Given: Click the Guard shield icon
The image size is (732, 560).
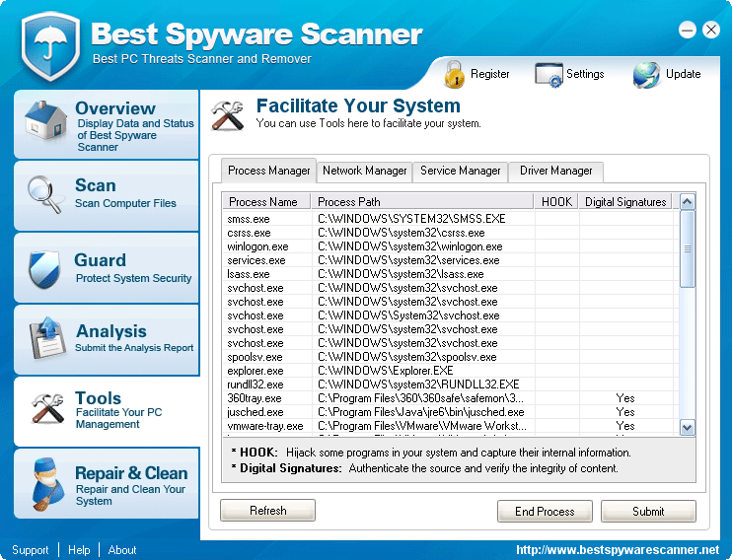Looking at the screenshot, I should point(44,269).
